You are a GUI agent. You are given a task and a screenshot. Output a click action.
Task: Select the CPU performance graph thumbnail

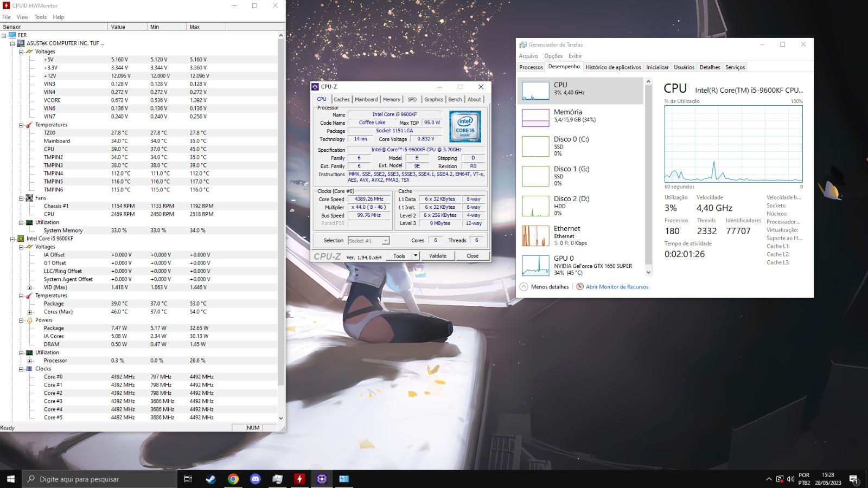point(535,91)
